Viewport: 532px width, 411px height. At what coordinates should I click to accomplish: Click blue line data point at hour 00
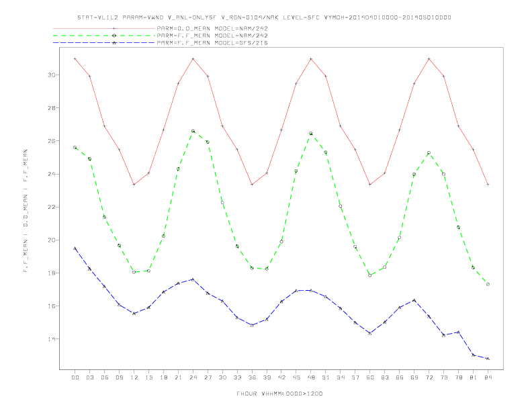tap(75, 248)
